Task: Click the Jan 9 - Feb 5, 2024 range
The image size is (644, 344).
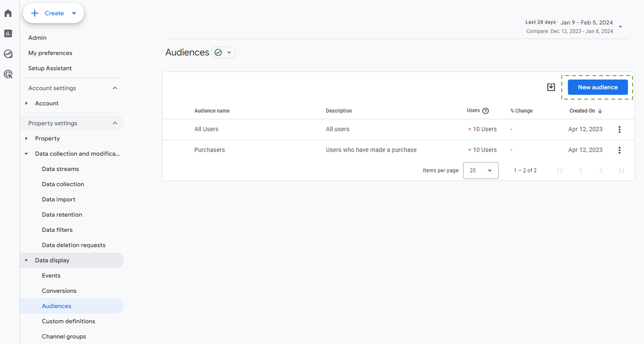Action: 586,23
